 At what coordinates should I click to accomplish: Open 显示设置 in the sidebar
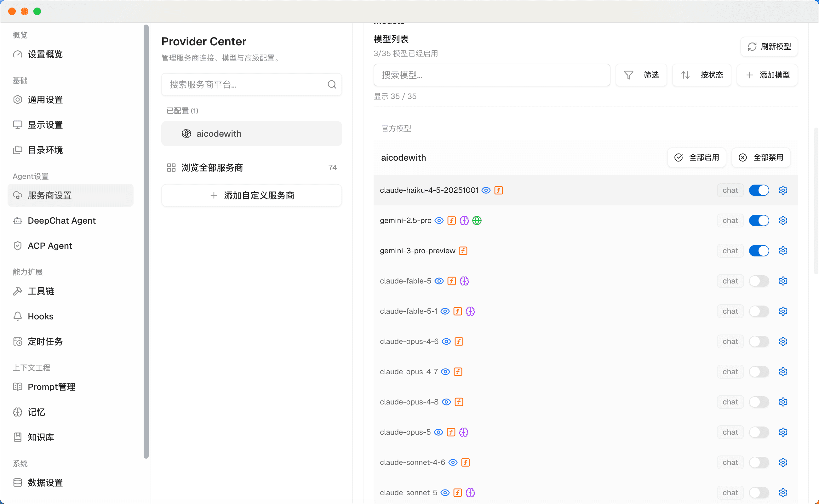70,125
